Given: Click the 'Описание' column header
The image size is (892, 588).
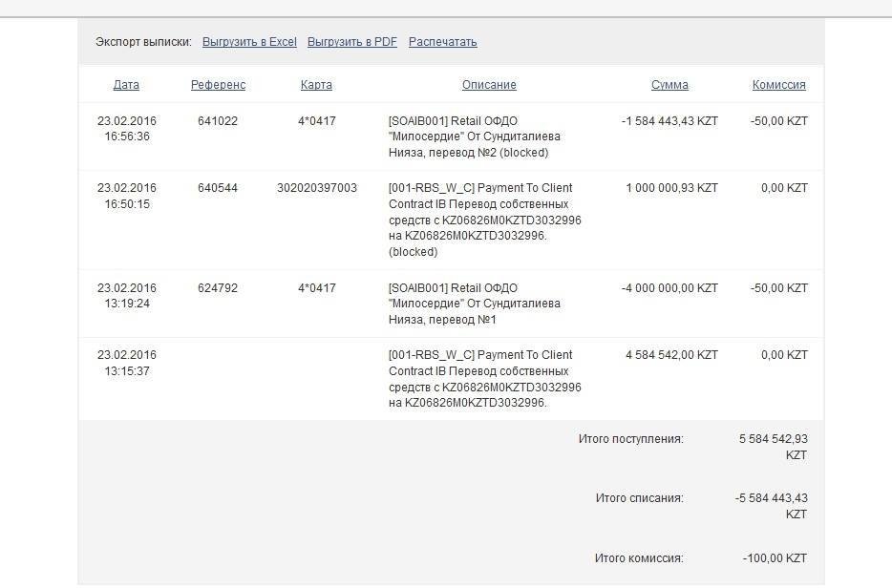Looking at the screenshot, I should pos(489,85).
